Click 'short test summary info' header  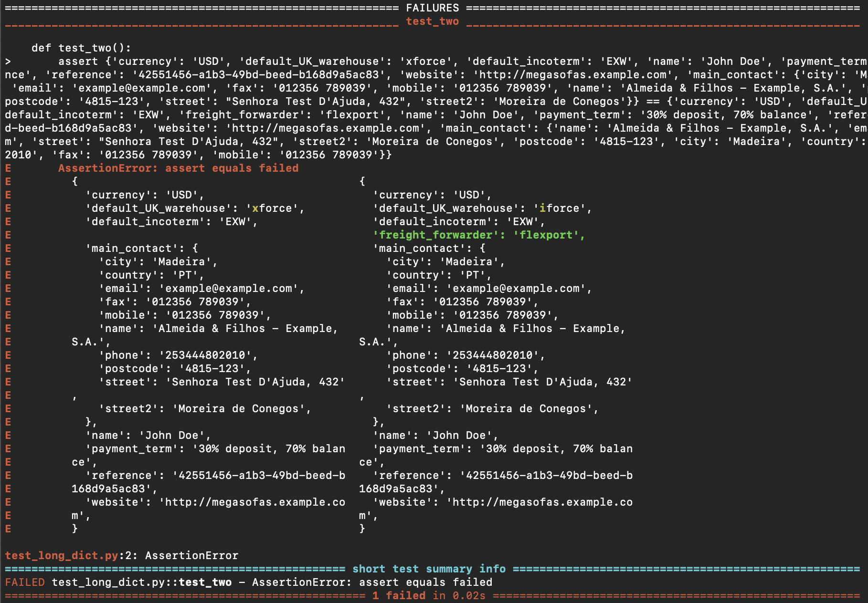(429, 569)
